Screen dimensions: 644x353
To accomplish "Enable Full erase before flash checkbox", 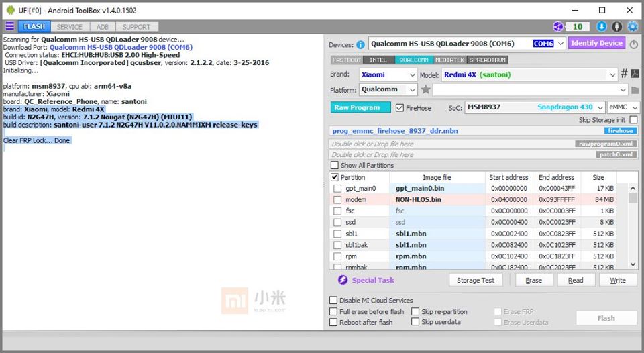I will click(x=333, y=311).
